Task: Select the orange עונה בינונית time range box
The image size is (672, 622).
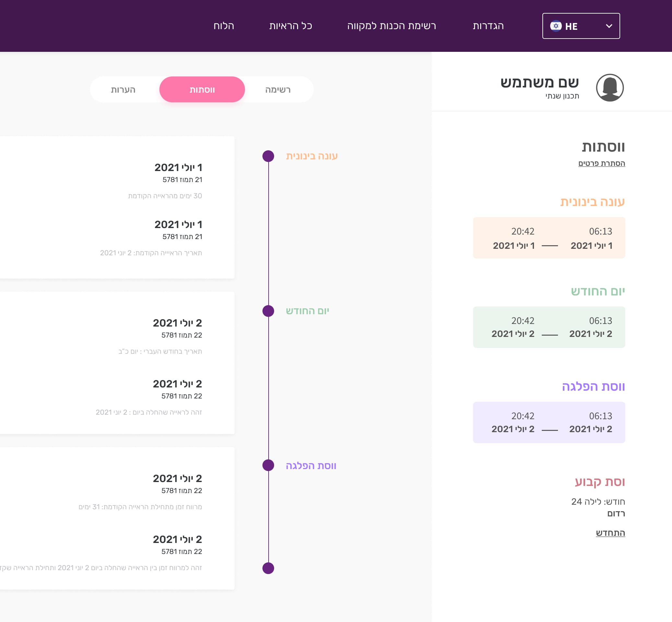Action: pos(549,238)
